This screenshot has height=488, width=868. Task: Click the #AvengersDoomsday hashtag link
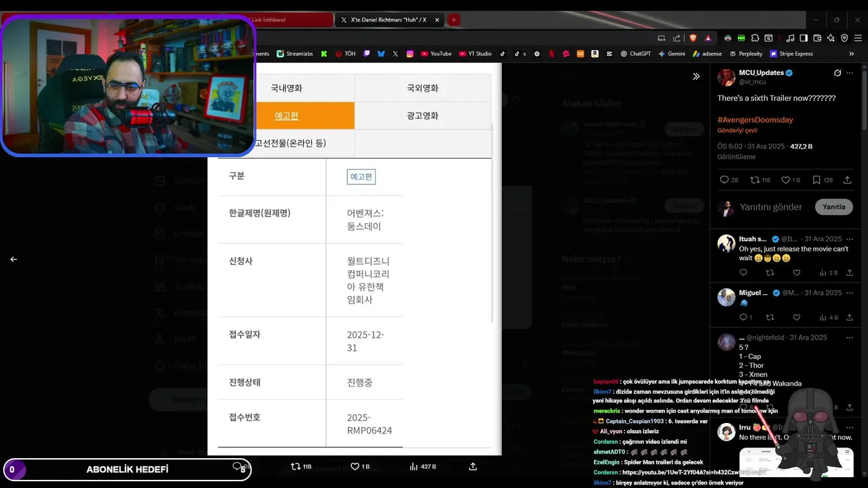coord(755,120)
